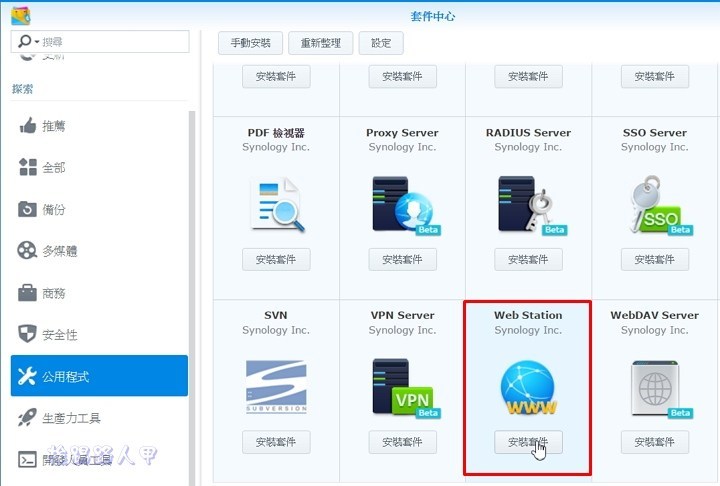Click the rocket icon beside 生產力工具
The image size is (720, 486).
pyautogui.click(x=27, y=418)
